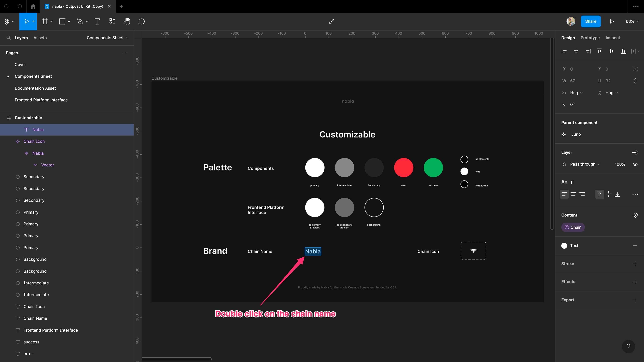The height and width of the screenshot is (362, 644).
Task: Toggle absolute position icon
Action: 635,69
